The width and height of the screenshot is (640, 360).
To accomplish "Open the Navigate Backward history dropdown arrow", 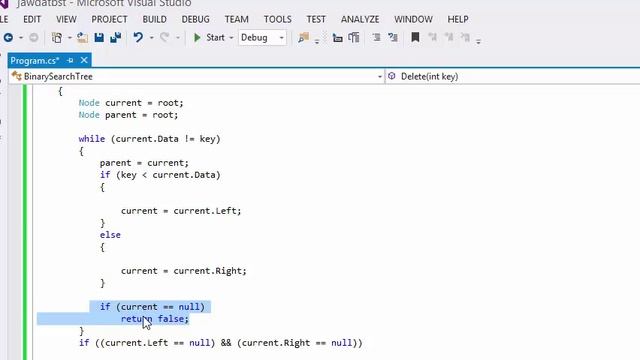I will coord(21,38).
